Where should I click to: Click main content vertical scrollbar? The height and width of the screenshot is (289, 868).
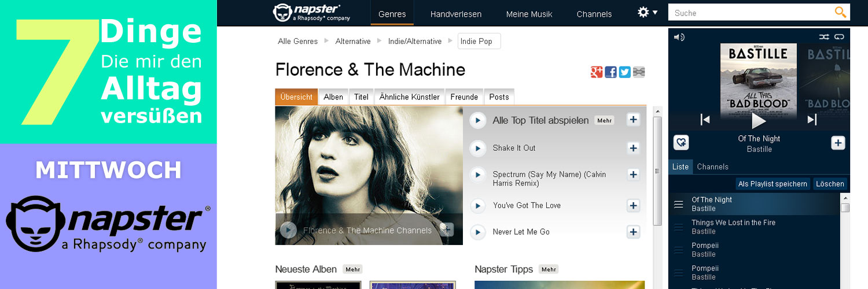[657, 171]
